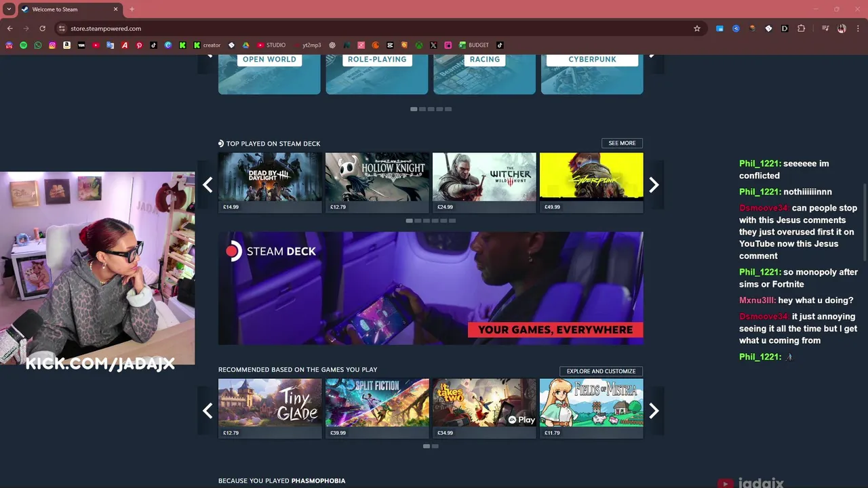
Task: Open the Pinterest bookmark
Action: pos(139,45)
